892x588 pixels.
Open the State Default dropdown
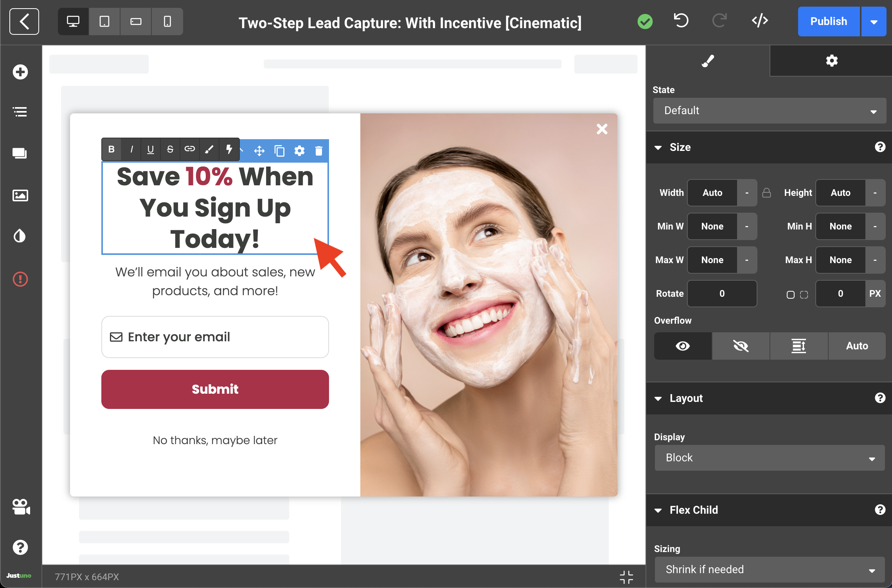point(769,111)
